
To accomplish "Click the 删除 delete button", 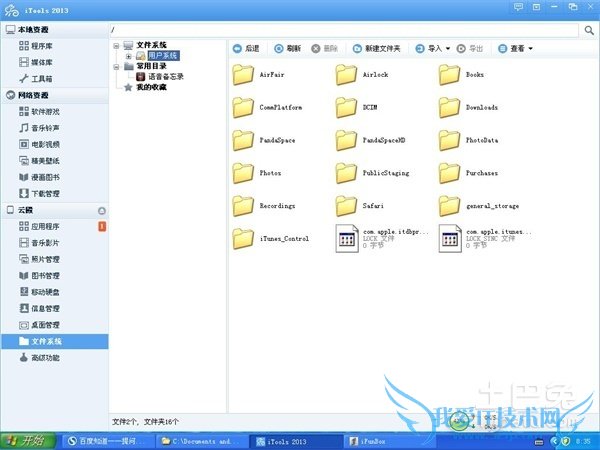I will pyautogui.click(x=324, y=49).
